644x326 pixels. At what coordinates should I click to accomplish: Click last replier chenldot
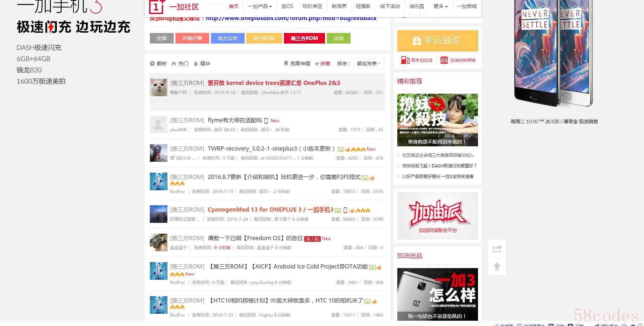271,92
